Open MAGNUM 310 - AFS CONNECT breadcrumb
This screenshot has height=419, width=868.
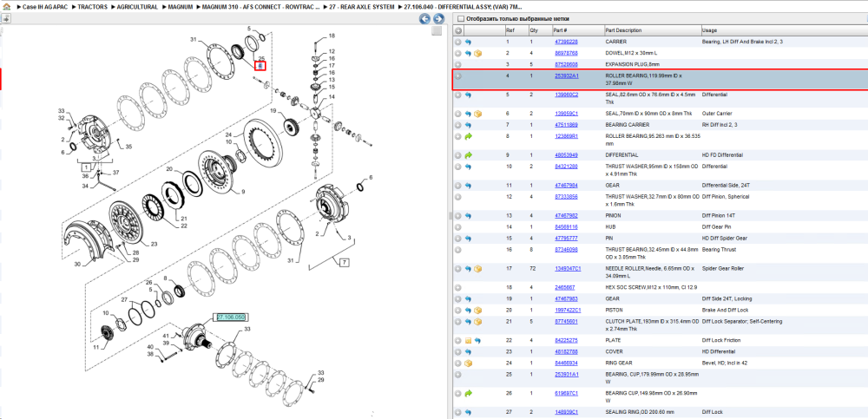(260, 7)
